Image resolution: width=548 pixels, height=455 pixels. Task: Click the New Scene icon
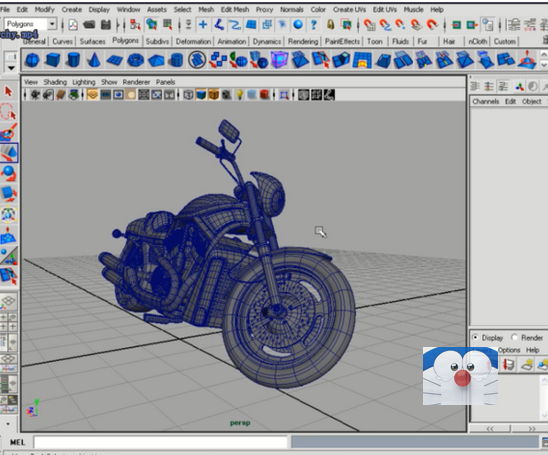(73, 24)
